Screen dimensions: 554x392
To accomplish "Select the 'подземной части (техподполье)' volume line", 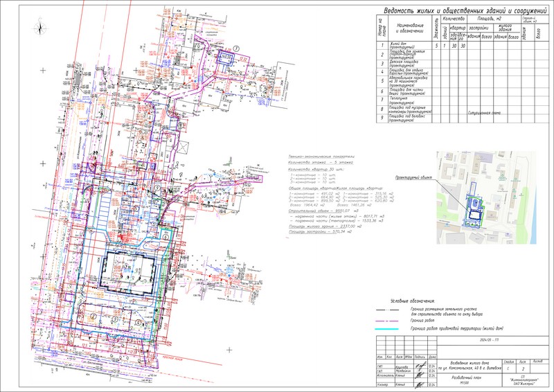I will [x=337, y=220].
